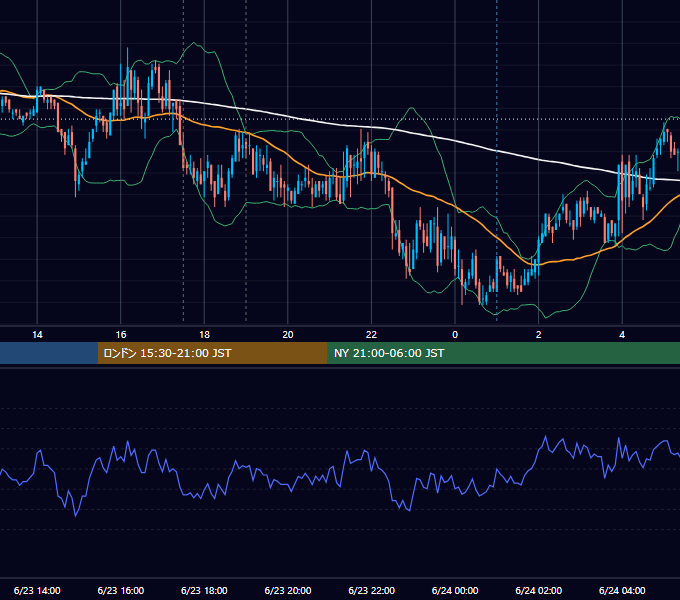Click the 6/23 14:00 date label
The height and width of the screenshot is (600, 680).
coord(37,590)
